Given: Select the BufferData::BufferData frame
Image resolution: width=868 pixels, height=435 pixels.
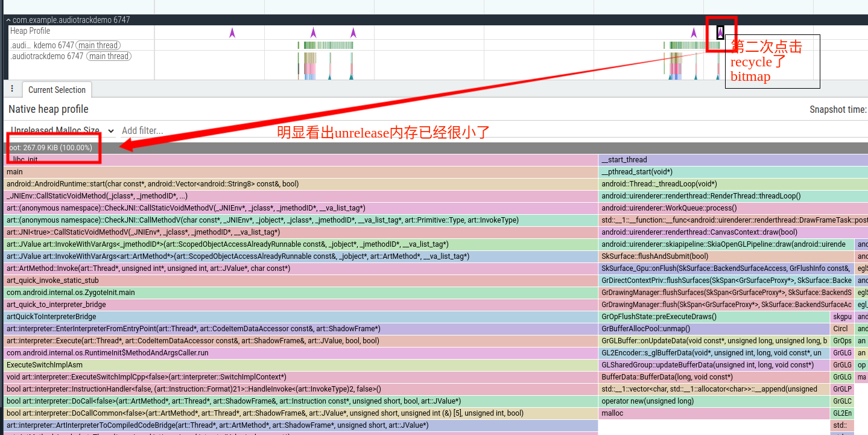Looking at the screenshot, I should [714, 377].
